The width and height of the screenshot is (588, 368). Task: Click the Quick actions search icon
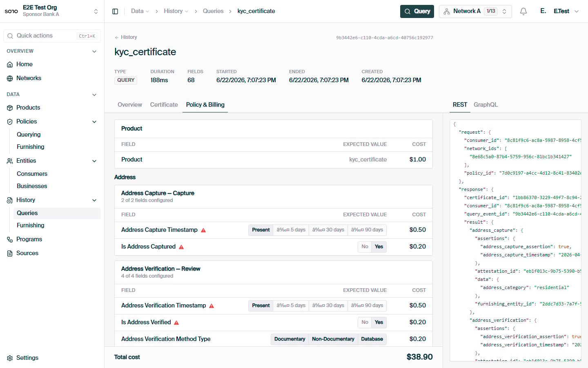pyautogui.click(x=11, y=36)
